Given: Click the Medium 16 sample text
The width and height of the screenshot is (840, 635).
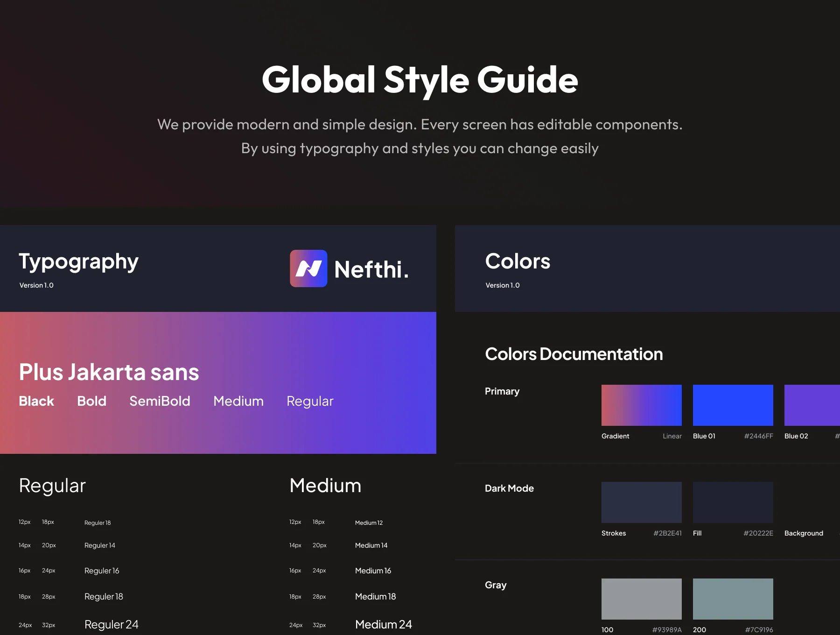Looking at the screenshot, I should click(373, 571).
